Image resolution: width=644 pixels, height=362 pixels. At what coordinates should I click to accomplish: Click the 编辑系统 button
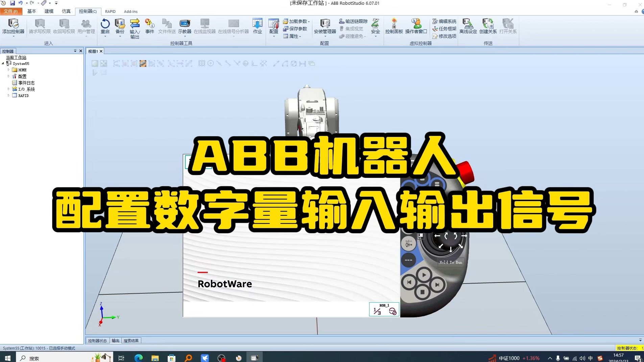[x=444, y=21]
